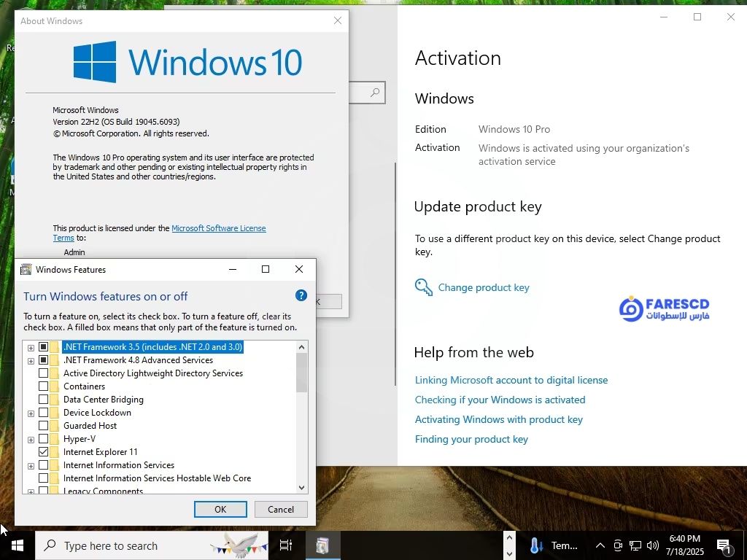Image resolution: width=747 pixels, height=560 pixels.
Task: Maximize the Windows Features dialog
Action: coord(266,269)
